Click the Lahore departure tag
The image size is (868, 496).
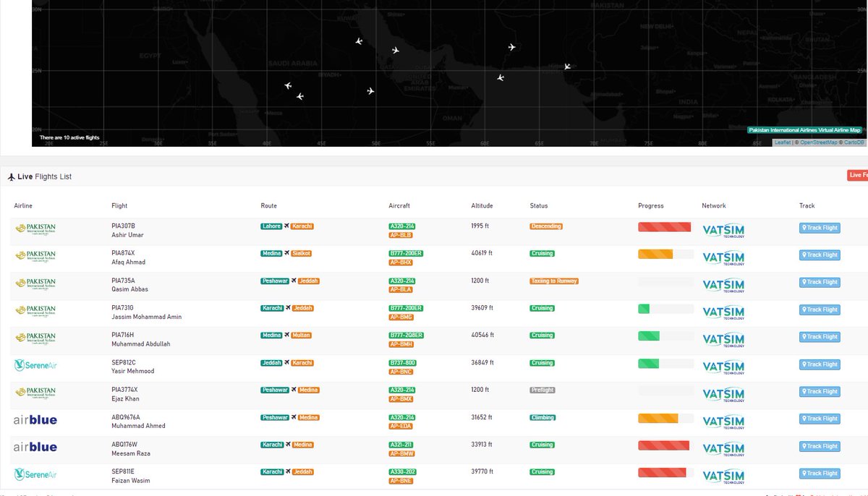pos(272,226)
